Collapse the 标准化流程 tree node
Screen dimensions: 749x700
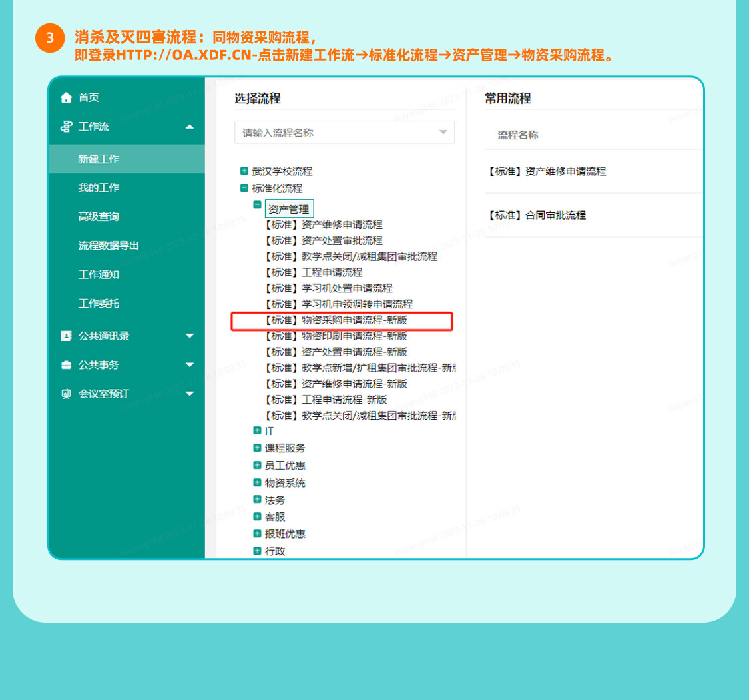click(244, 188)
